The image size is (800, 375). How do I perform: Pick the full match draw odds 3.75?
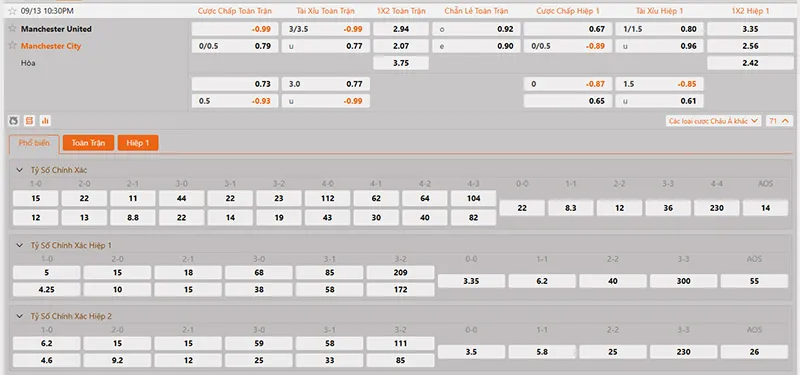[x=401, y=63]
